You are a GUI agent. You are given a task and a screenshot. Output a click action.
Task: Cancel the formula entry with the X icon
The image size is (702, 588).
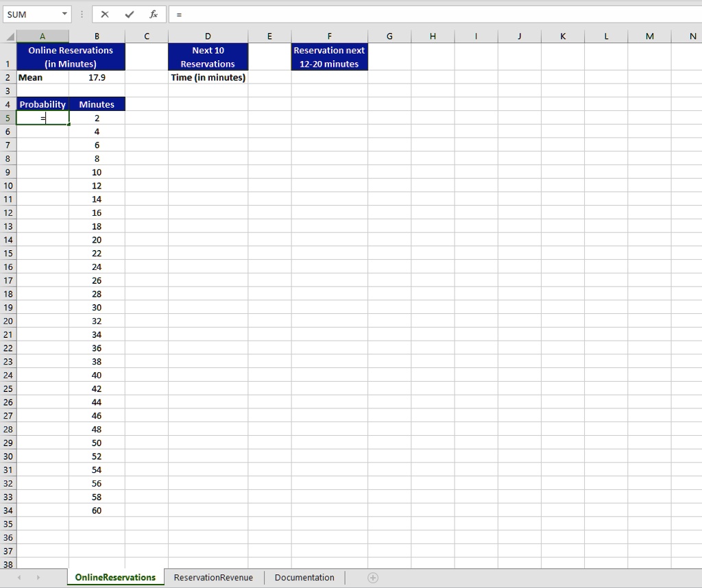[105, 14]
